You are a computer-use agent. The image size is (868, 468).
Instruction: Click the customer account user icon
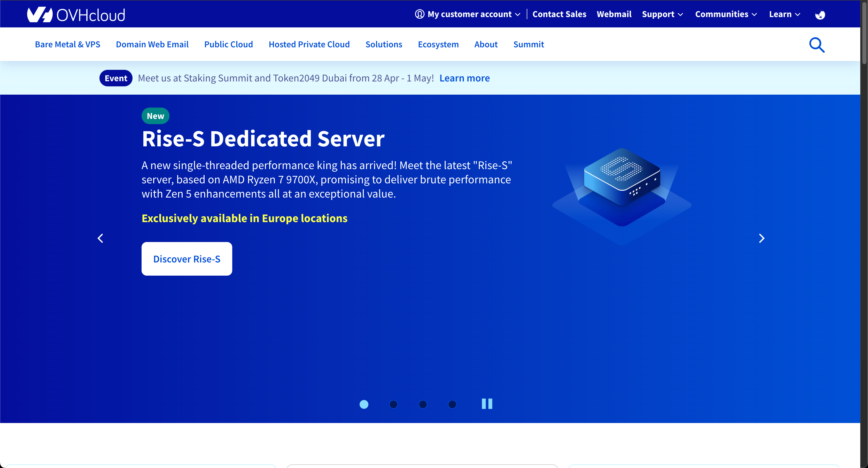click(x=419, y=14)
